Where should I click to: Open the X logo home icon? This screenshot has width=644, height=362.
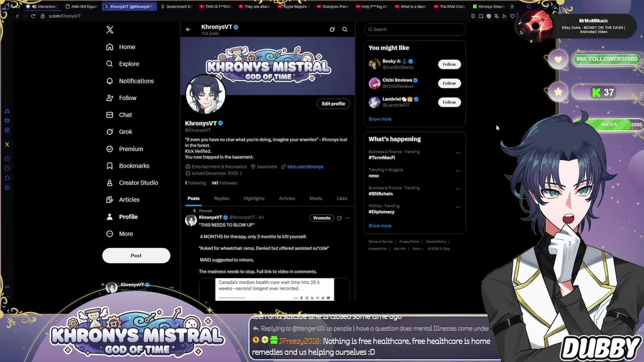tap(110, 30)
